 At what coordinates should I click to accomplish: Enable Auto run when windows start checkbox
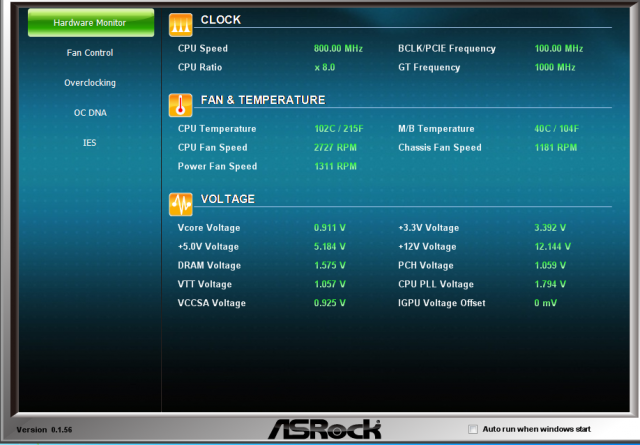coord(473,429)
